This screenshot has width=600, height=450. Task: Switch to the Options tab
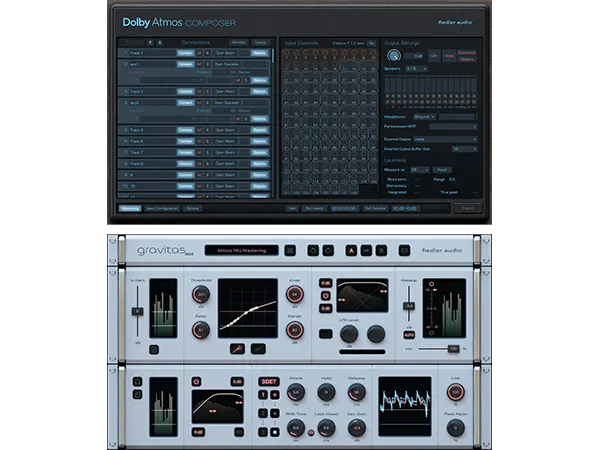point(192,209)
